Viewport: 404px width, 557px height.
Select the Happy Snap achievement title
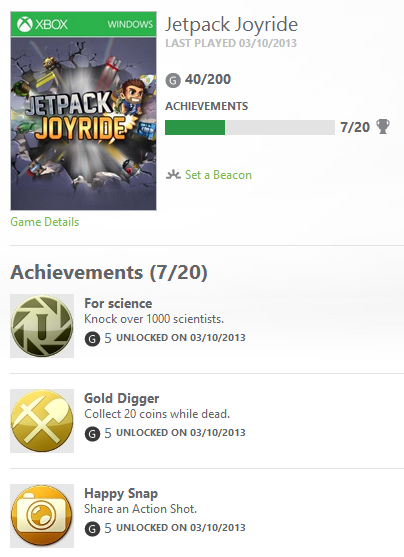pos(121,494)
